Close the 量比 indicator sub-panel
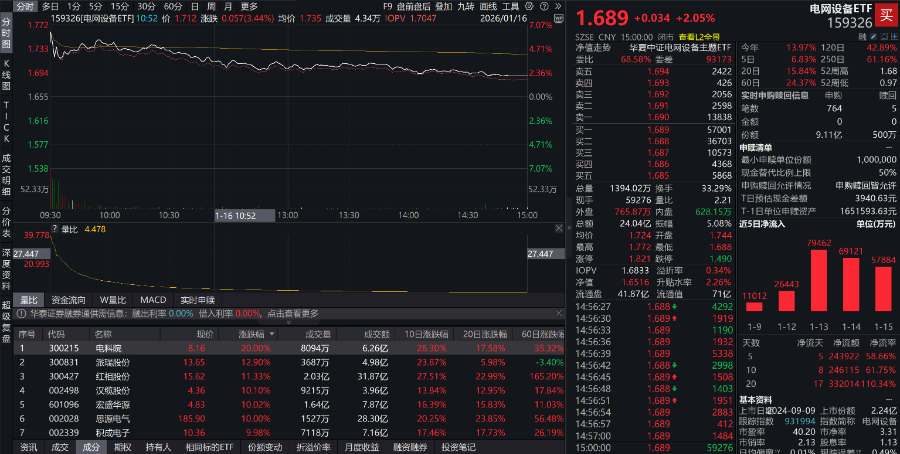This screenshot has height=454, width=900. 558,228
